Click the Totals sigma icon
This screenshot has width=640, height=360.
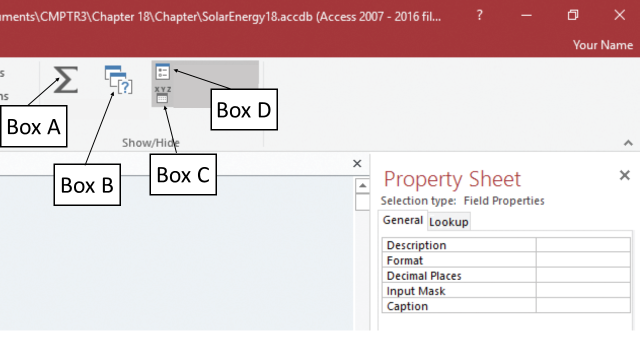pos(66,80)
